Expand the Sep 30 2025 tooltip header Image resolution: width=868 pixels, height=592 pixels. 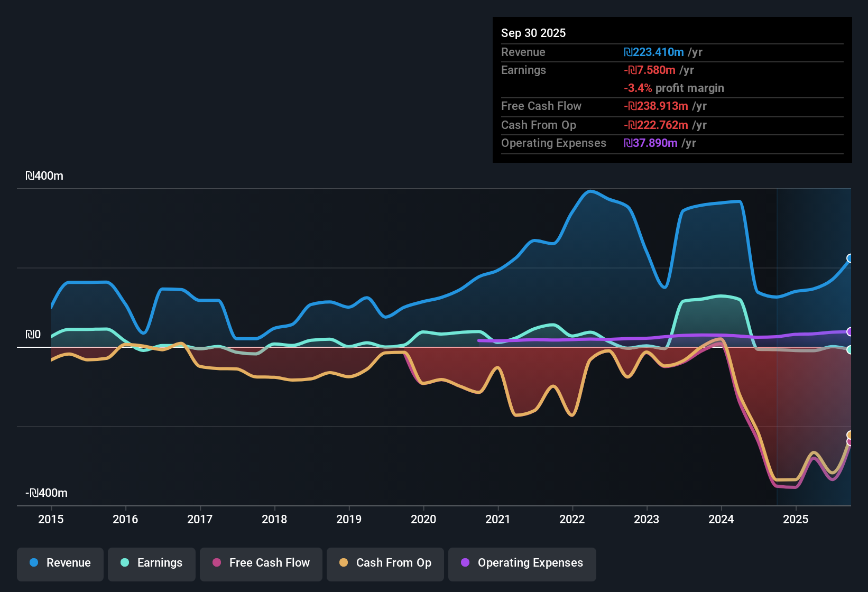click(x=533, y=33)
